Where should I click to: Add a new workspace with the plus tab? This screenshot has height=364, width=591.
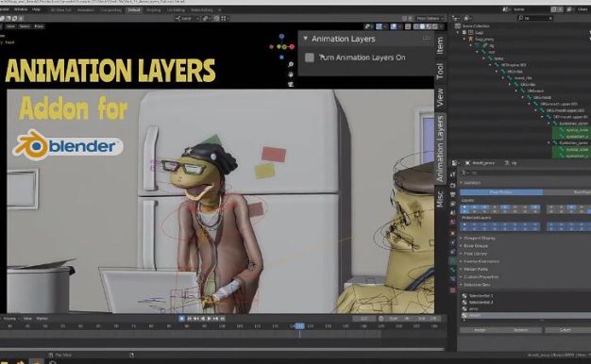click(x=219, y=9)
